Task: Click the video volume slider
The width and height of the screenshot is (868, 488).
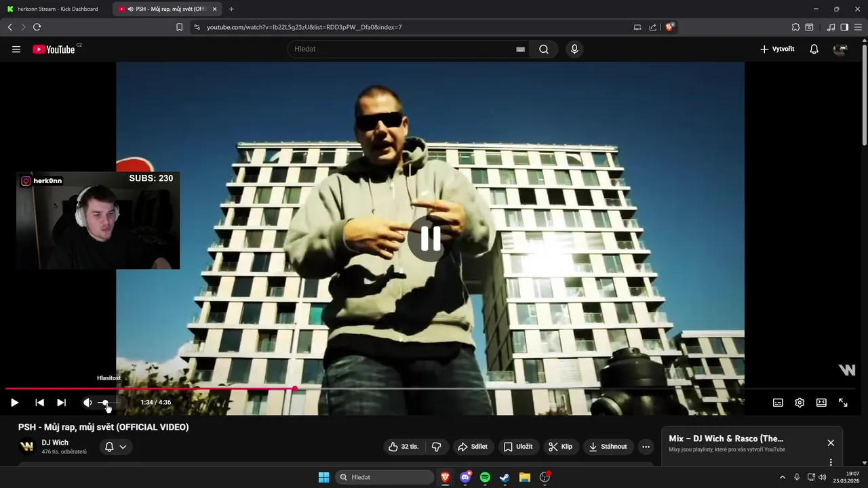Action: (x=110, y=403)
